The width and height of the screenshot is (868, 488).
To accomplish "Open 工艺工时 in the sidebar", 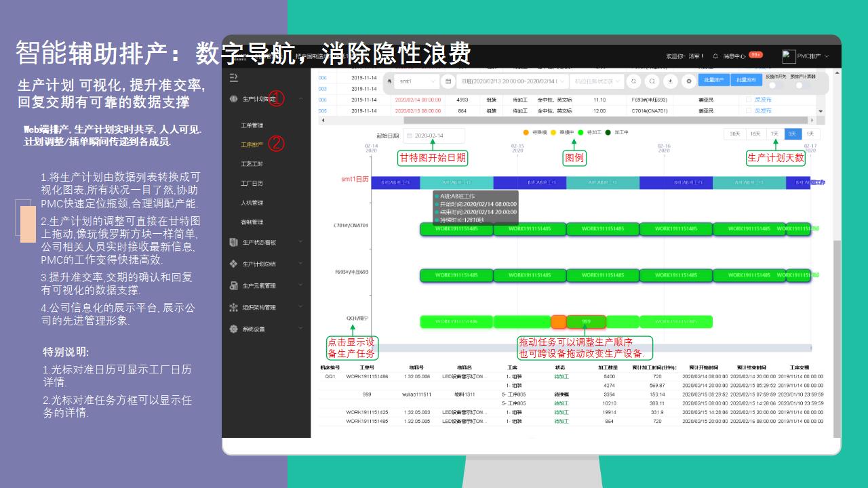I will [x=252, y=164].
